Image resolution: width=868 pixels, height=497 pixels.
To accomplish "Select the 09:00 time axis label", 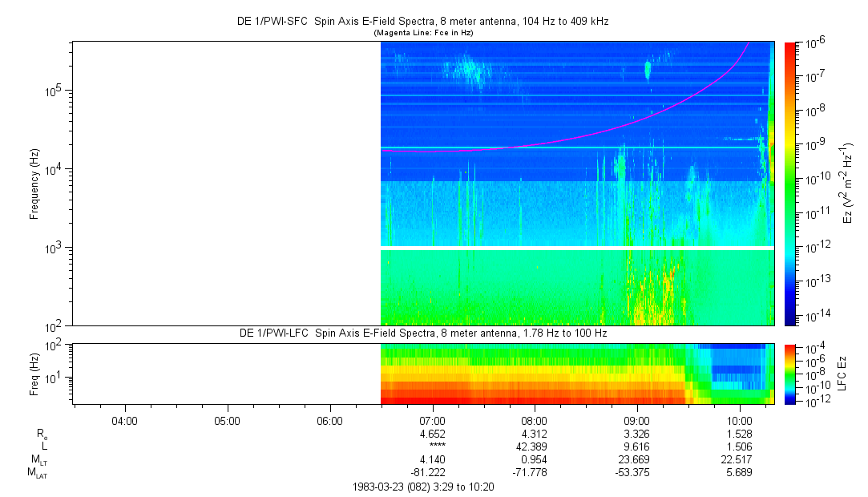I will [x=636, y=420].
